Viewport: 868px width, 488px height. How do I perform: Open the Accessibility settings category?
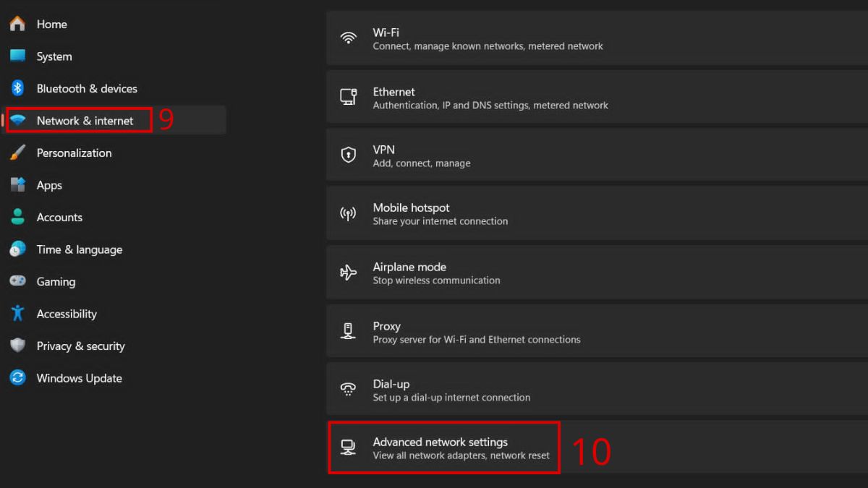tap(67, 314)
